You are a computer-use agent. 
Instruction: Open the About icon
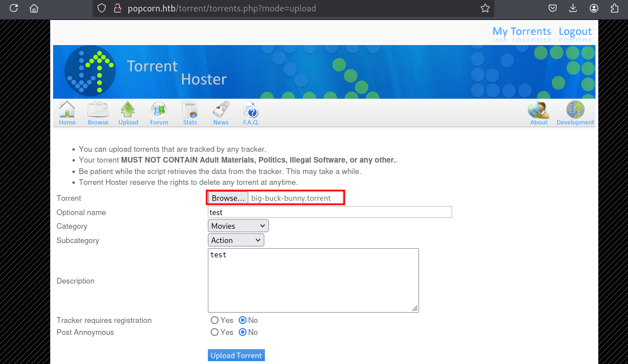(x=538, y=113)
